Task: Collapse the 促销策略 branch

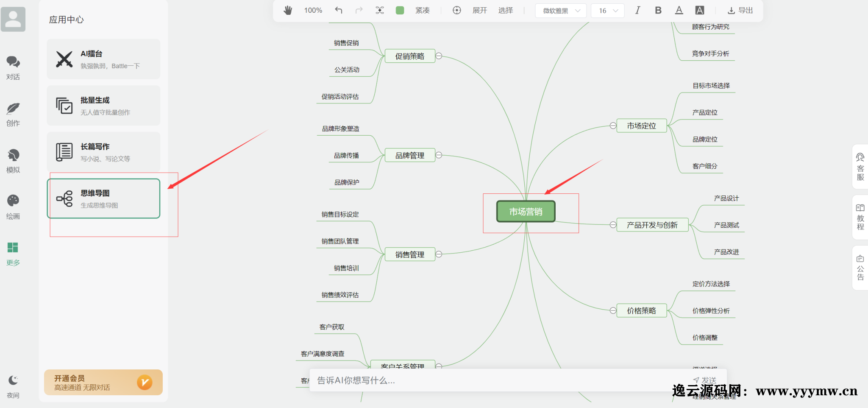Action: (x=439, y=56)
